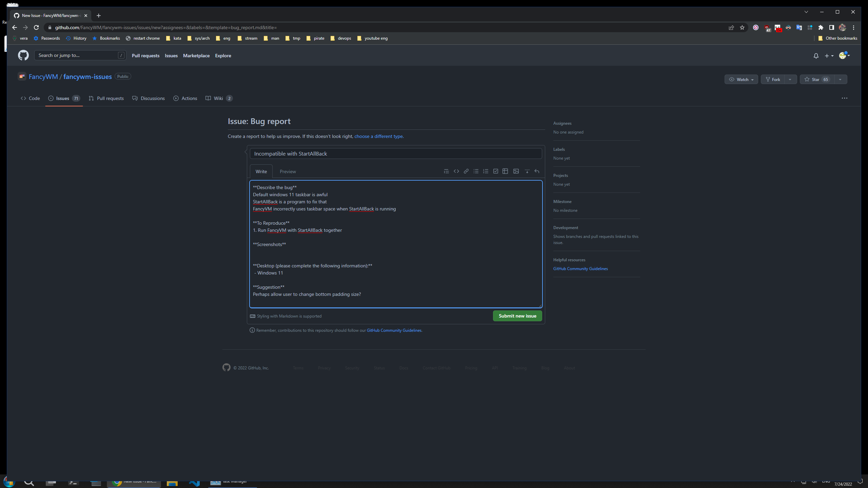Image resolution: width=868 pixels, height=488 pixels.
Task: Insert a bulleted list
Action: coord(476,171)
